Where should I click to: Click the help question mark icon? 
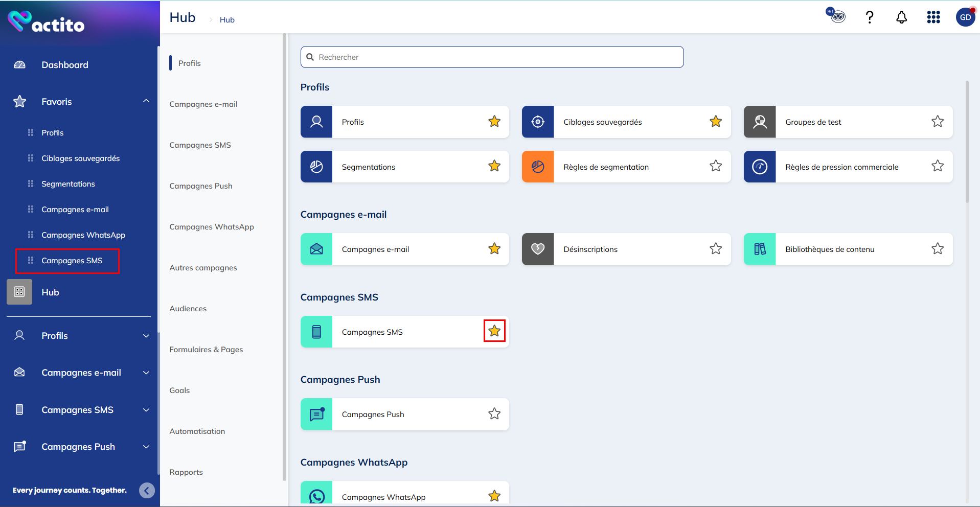point(869,17)
